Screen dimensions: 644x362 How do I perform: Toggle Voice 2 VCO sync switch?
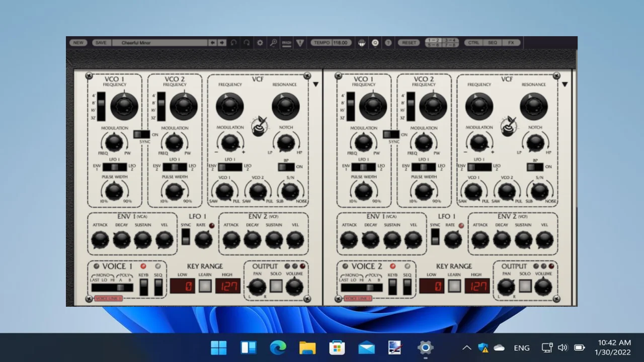point(391,134)
